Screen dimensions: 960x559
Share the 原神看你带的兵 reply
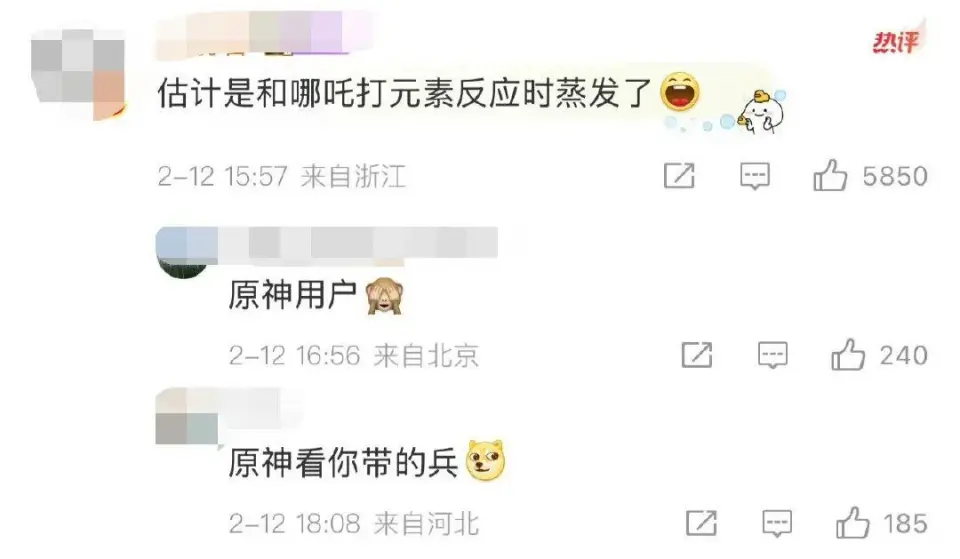tap(702, 523)
